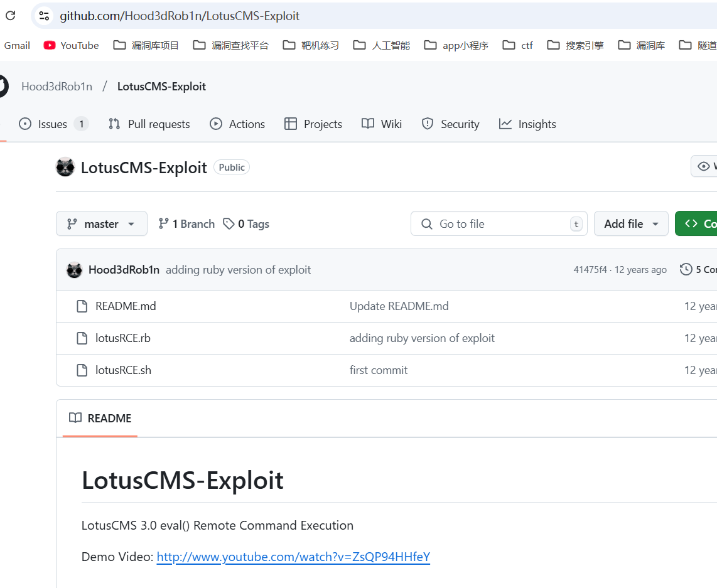Toggle the Watch eye button
The height and width of the screenshot is (588, 717).
click(x=704, y=166)
